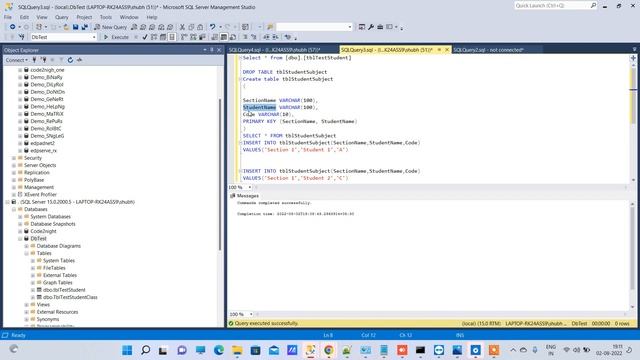Viewport: 640px width, 360px height.
Task: Open Microsoft Edge from the taskbar
Action: (219, 350)
